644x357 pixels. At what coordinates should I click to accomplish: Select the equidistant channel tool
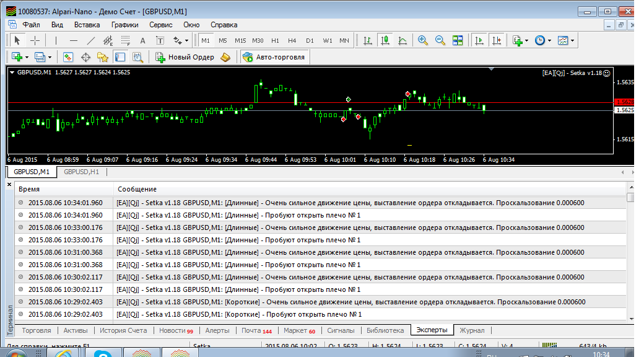pyautogui.click(x=108, y=40)
